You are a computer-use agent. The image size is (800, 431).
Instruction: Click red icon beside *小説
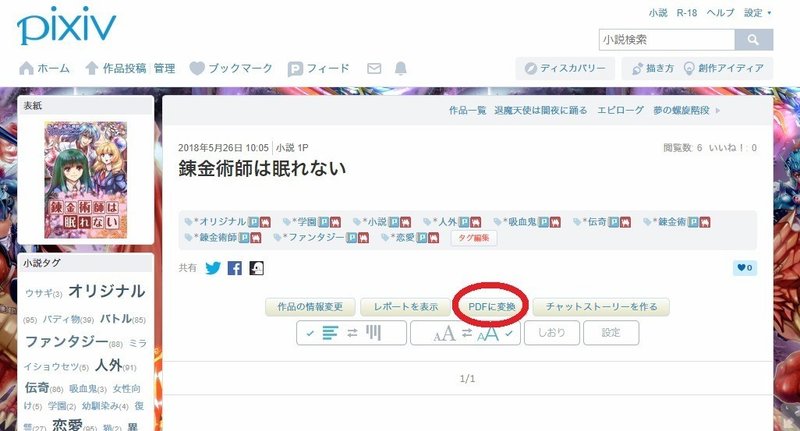pos(406,222)
